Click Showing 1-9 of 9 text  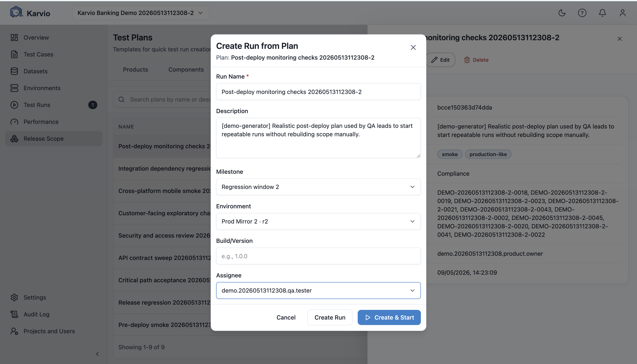coord(141,347)
